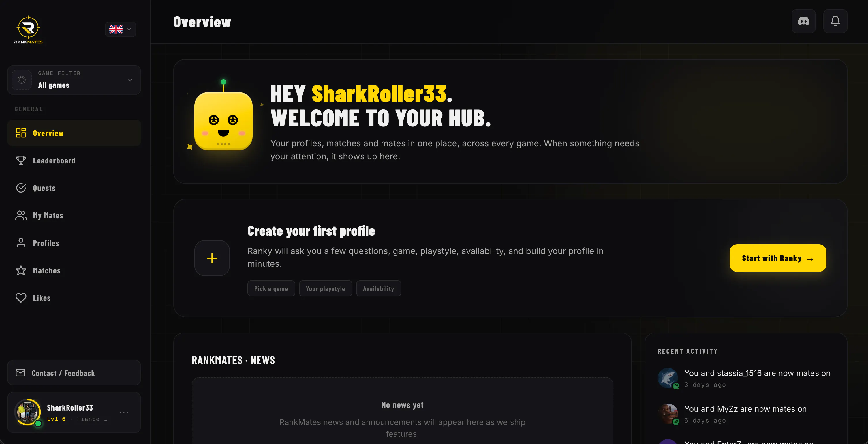
Task: Click the 6 days ago timestamp
Action: click(x=705, y=420)
